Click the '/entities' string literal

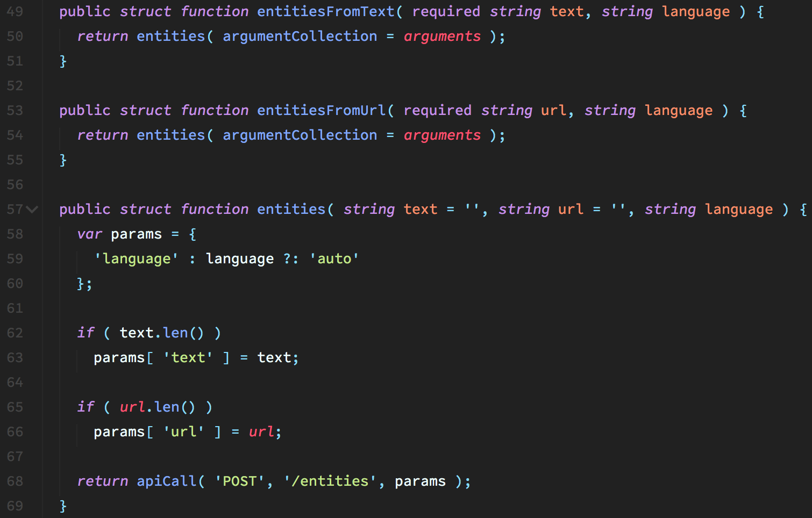click(330, 481)
